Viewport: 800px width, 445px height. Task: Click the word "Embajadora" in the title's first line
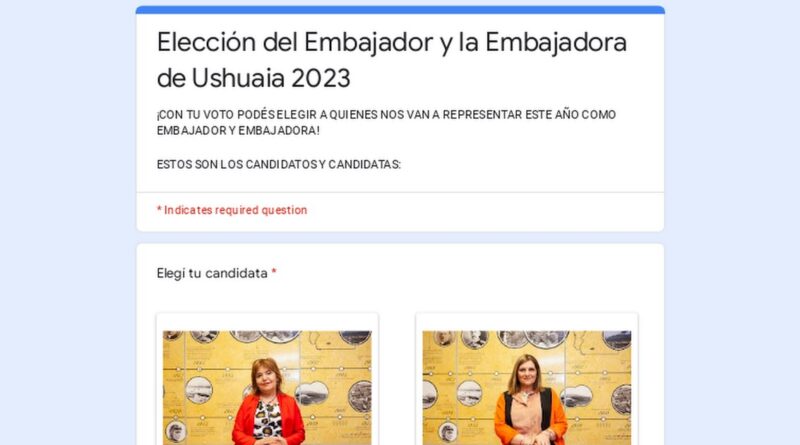point(556,42)
